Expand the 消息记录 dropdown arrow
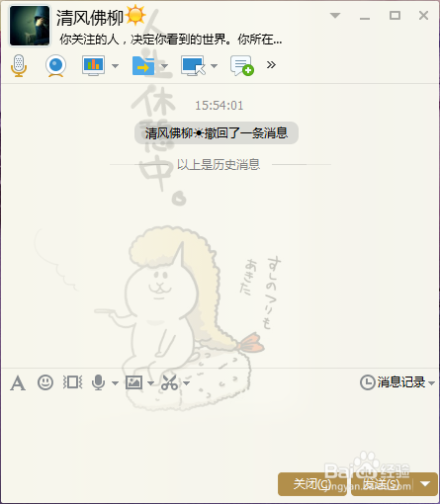440x504 pixels. [x=431, y=383]
